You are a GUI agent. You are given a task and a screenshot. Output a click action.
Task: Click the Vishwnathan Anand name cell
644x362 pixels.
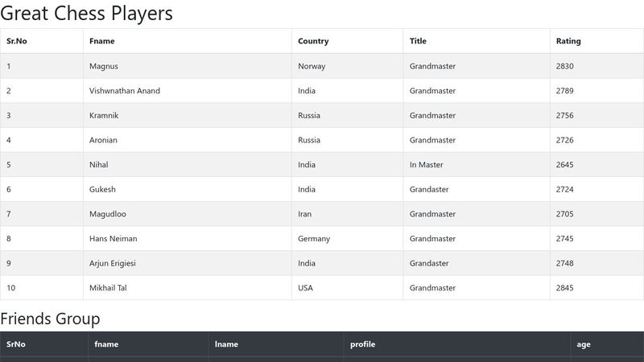(x=125, y=91)
